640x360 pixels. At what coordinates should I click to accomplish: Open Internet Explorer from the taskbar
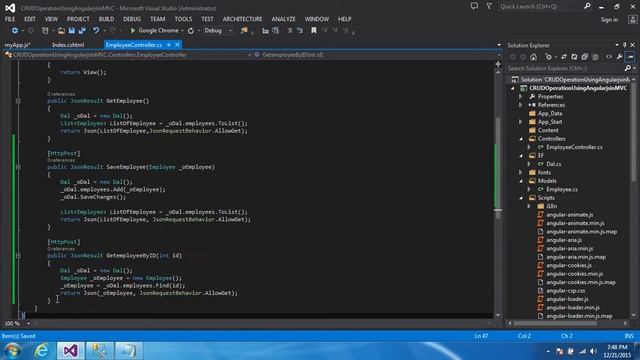pyautogui.click(x=41, y=351)
